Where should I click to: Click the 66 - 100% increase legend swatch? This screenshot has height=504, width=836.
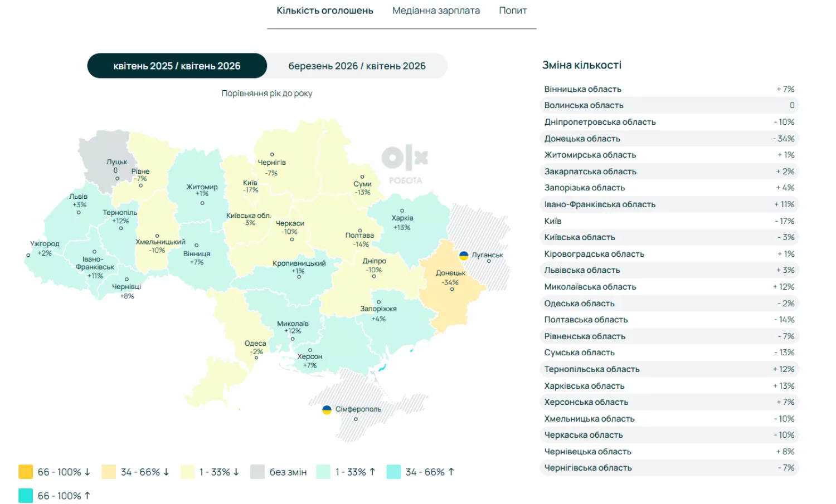tap(26, 496)
